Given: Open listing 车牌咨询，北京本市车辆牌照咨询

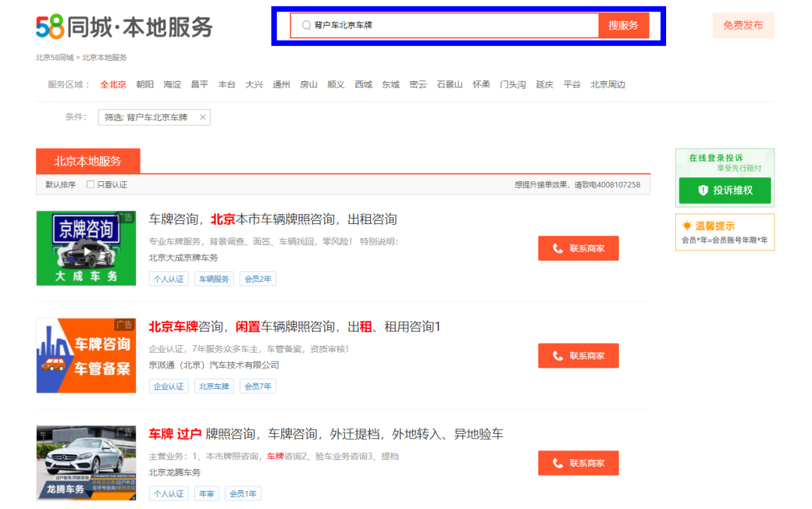Looking at the screenshot, I should pyautogui.click(x=273, y=219).
